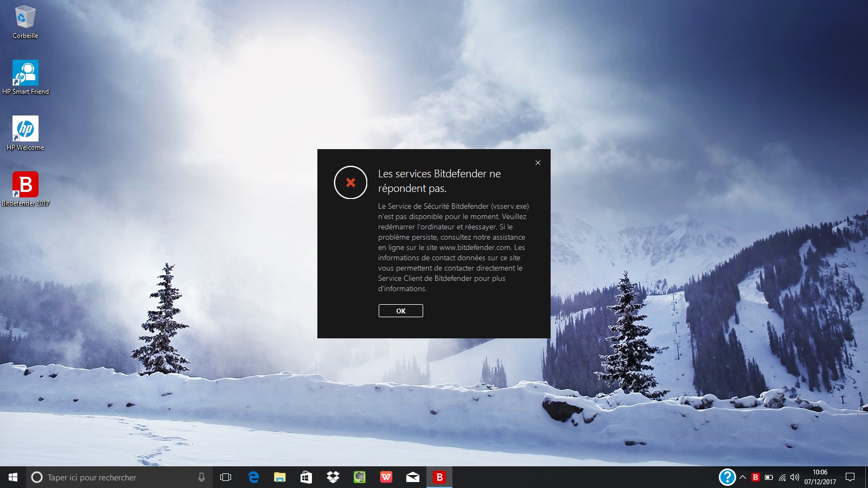
Task: Open File Explorer from the taskbar
Action: click(280, 477)
